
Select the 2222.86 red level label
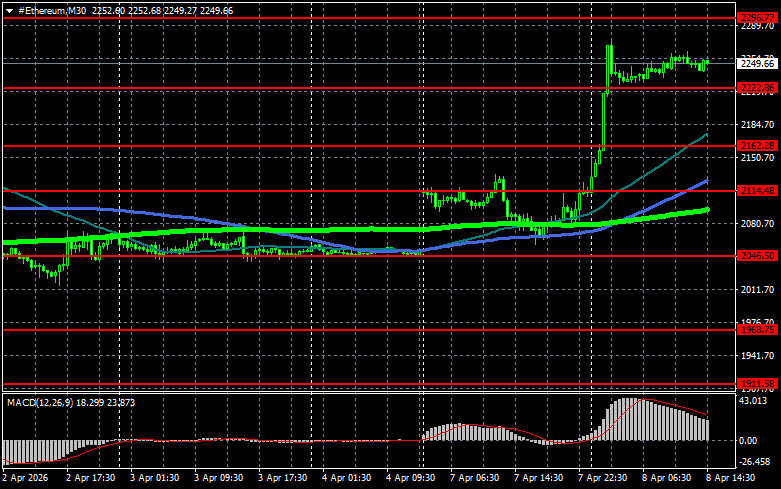[x=757, y=88]
